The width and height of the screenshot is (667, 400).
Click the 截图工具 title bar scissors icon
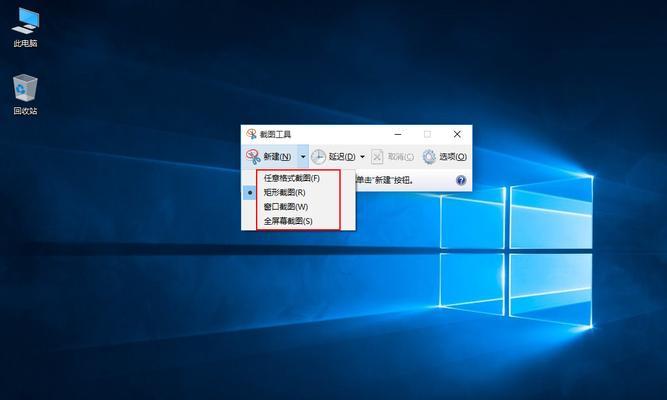251,134
